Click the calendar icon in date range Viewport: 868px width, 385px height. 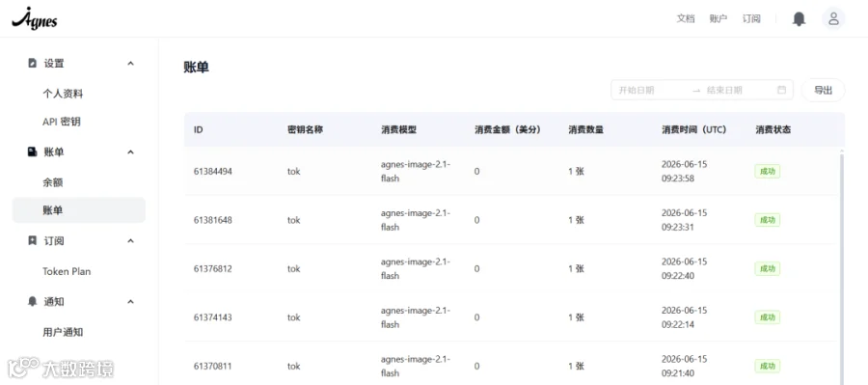pos(781,90)
